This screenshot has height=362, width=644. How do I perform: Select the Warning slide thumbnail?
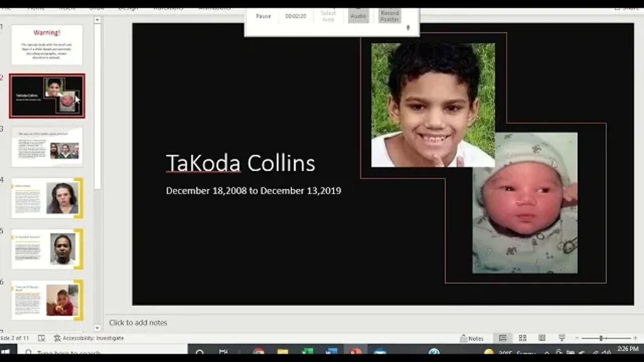click(x=47, y=45)
